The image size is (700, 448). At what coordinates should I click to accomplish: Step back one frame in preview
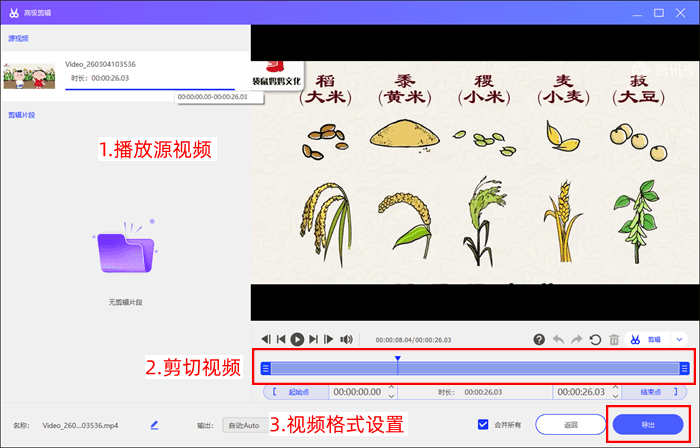[266, 340]
